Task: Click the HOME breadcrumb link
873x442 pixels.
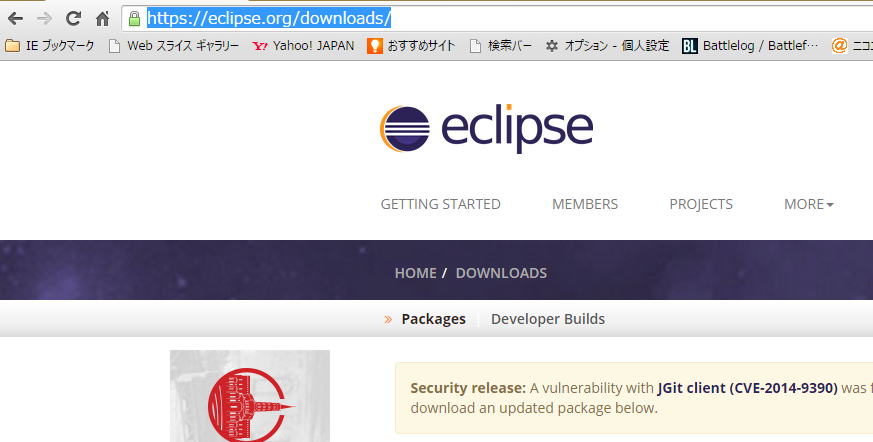Action: pyautogui.click(x=415, y=273)
